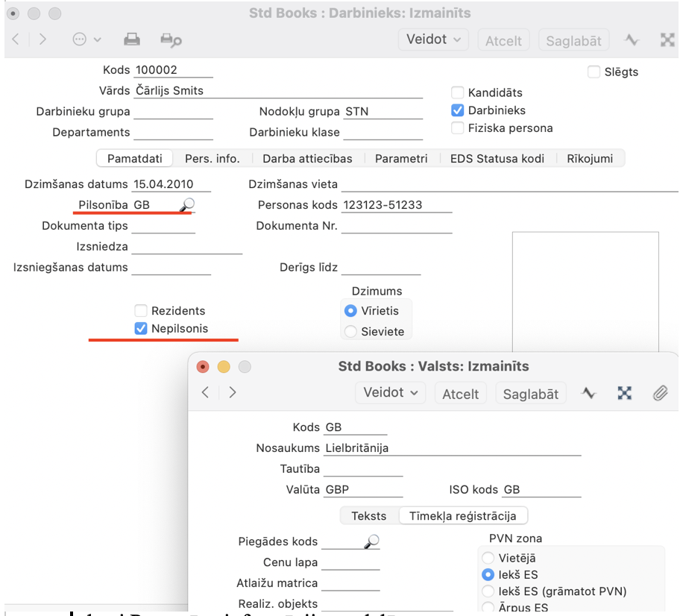
Task: Open lookup magnifier in Pilsonība field
Action: (186, 204)
